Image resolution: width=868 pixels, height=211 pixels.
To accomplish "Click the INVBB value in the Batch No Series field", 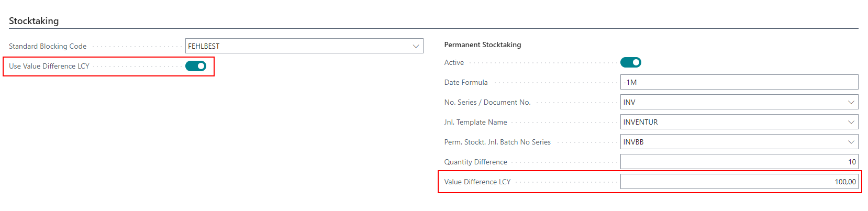I will click(x=633, y=142).
